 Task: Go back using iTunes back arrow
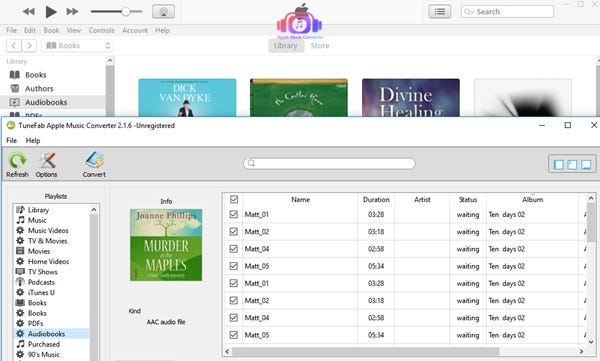pyautogui.click(x=14, y=46)
